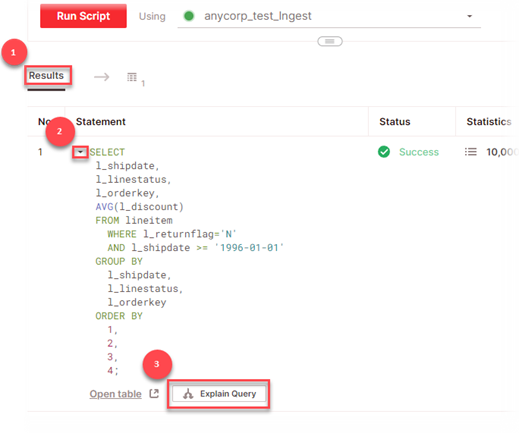519x433 pixels.
Task: Switch to the Results tab
Action: 46,75
